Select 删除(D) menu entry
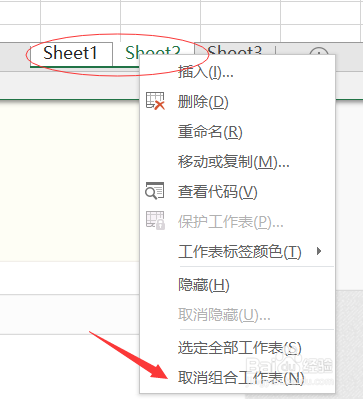The width and height of the screenshot is (363, 399). point(237,101)
